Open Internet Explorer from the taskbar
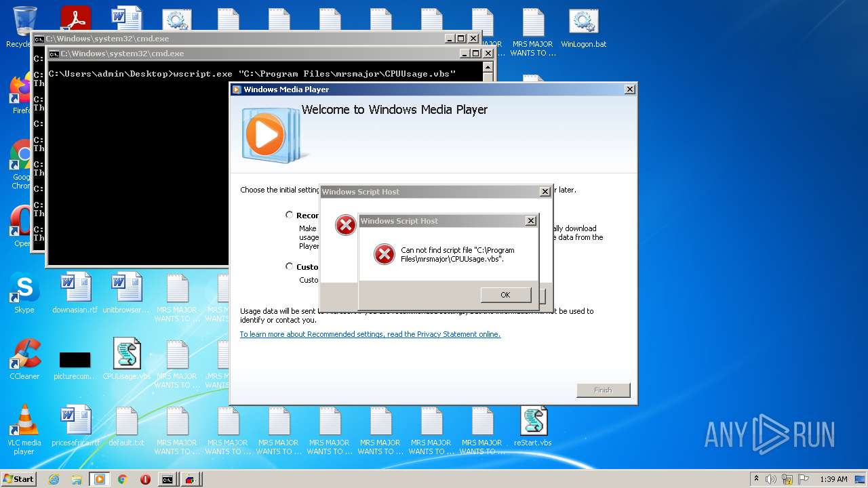 tap(54, 479)
